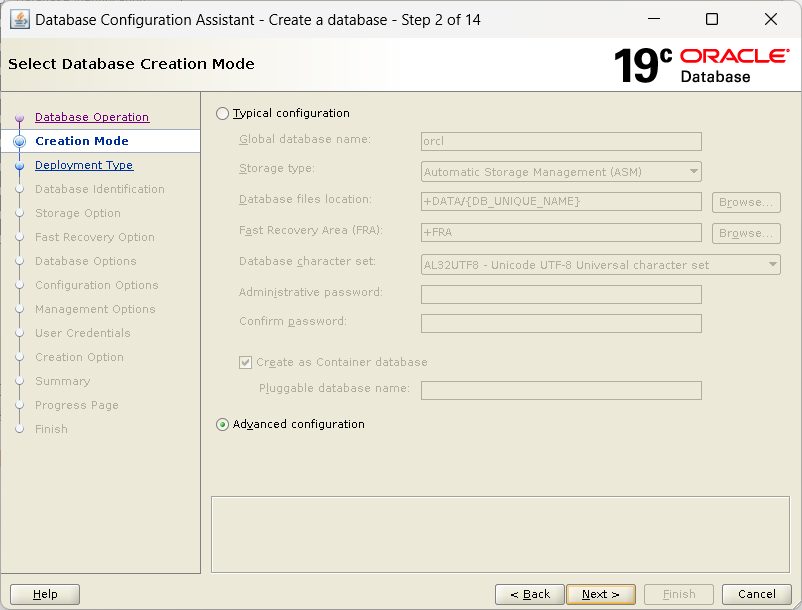Click the Configuration Options step
Image resolution: width=802 pixels, height=610 pixels.
(97, 285)
